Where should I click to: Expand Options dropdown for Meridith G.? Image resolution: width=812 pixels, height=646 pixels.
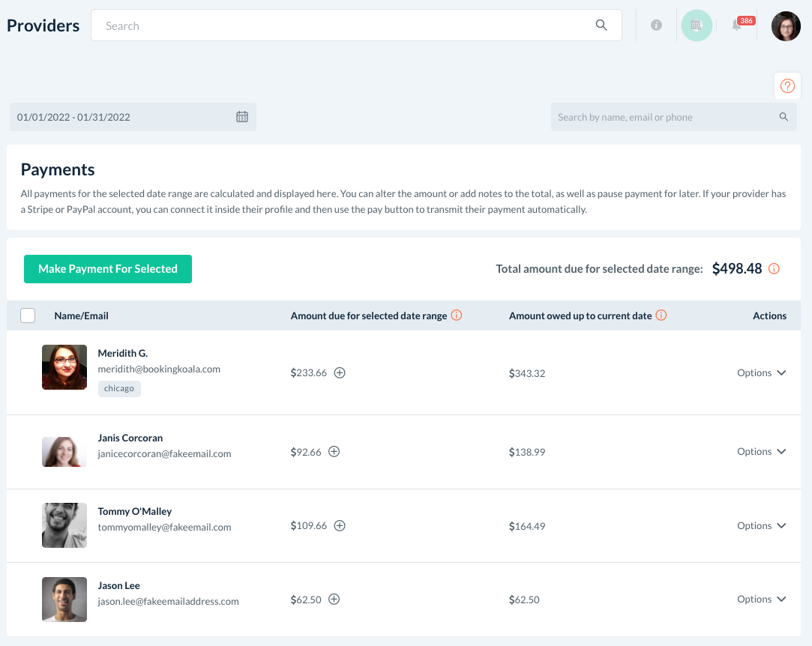click(761, 373)
